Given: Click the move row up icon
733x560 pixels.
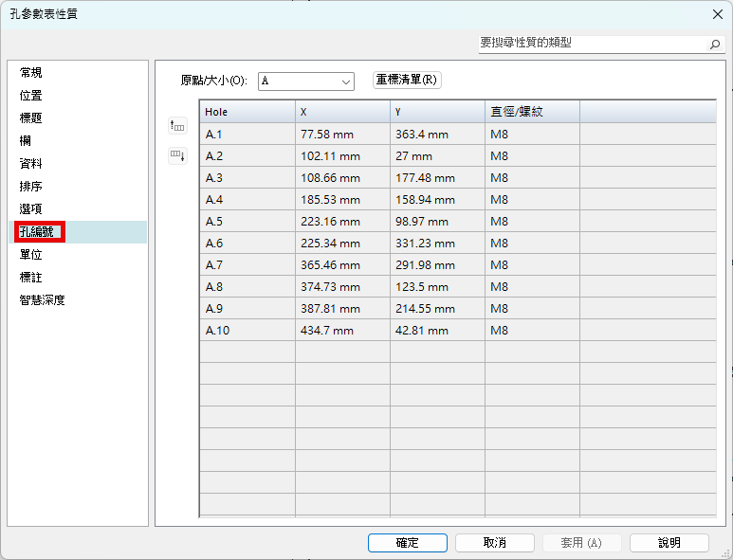Looking at the screenshot, I should tap(177, 125).
